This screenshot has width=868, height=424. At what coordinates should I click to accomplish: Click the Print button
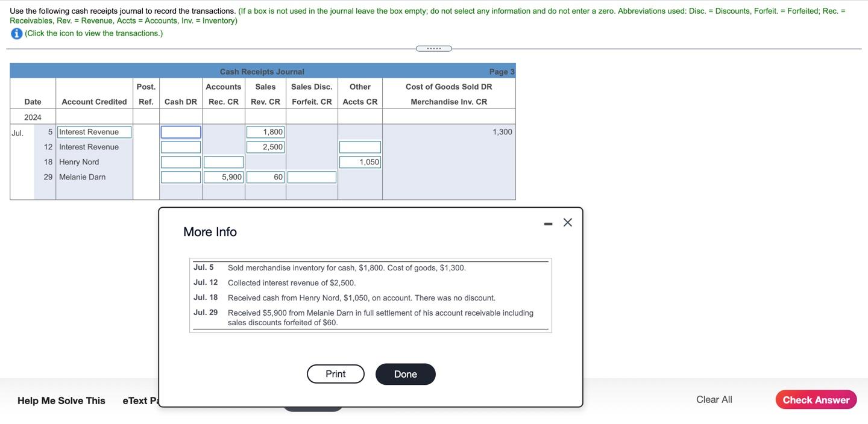click(335, 373)
